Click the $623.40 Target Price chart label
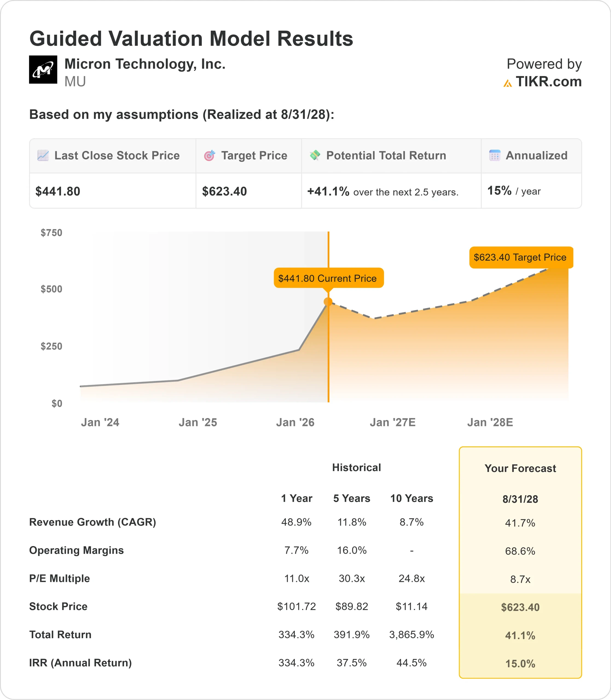The width and height of the screenshot is (611, 700). [x=521, y=257]
